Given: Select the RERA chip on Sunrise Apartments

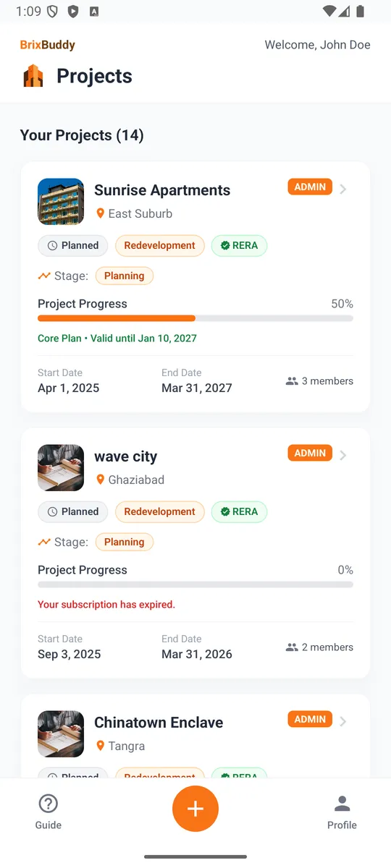Looking at the screenshot, I should pyautogui.click(x=239, y=245).
